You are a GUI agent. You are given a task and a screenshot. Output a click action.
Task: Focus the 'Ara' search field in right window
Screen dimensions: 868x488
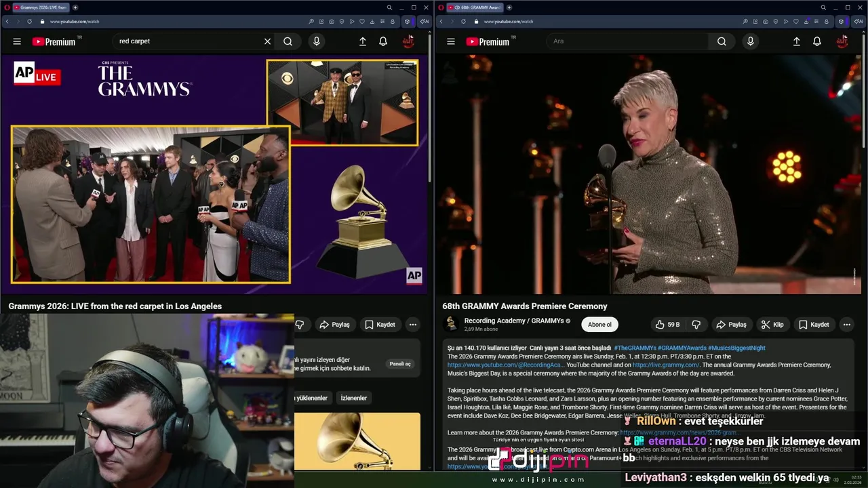pyautogui.click(x=627, y=41)
